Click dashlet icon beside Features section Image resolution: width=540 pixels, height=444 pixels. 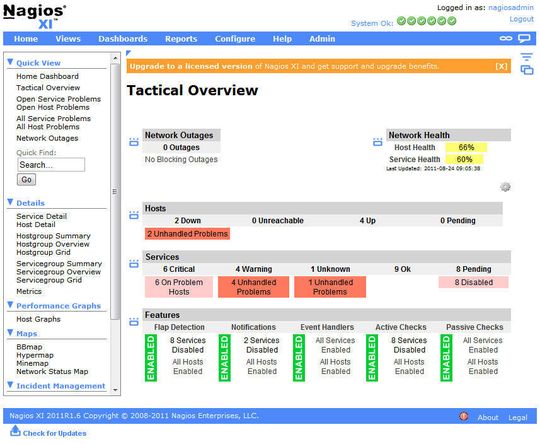(x=134, y=322)
